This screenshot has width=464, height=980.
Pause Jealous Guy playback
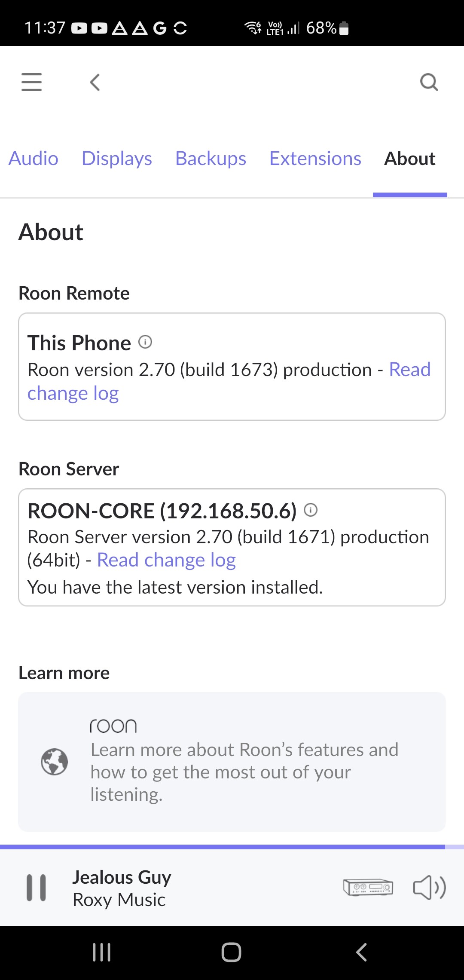click(37, 888)
